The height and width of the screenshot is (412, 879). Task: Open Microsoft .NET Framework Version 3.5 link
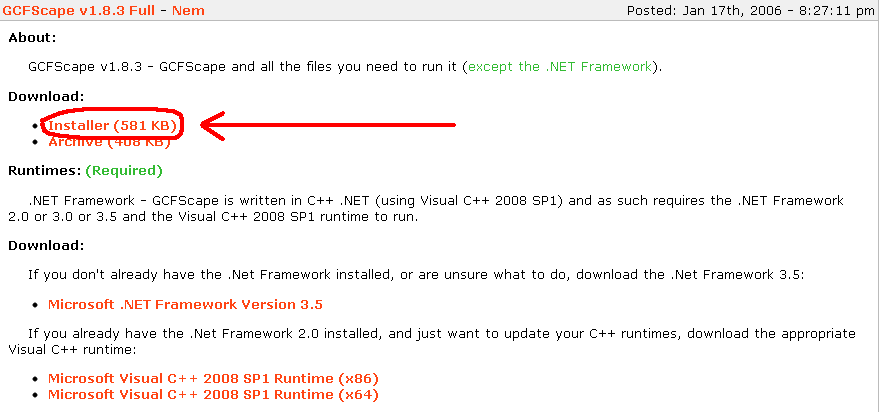tap(185, 304)
